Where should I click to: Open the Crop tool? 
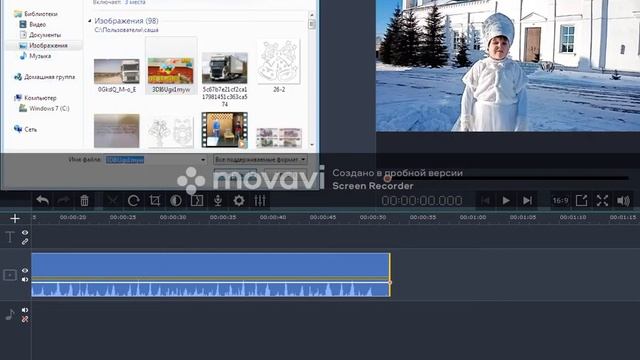(x=155, y=200)
